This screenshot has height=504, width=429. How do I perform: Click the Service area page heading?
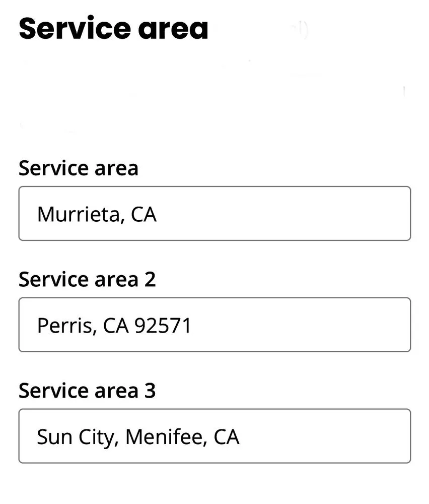click(113, 29)
